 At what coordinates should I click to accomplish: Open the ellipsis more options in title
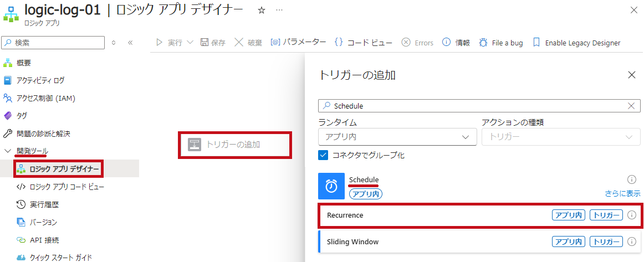tap(279, 11)
